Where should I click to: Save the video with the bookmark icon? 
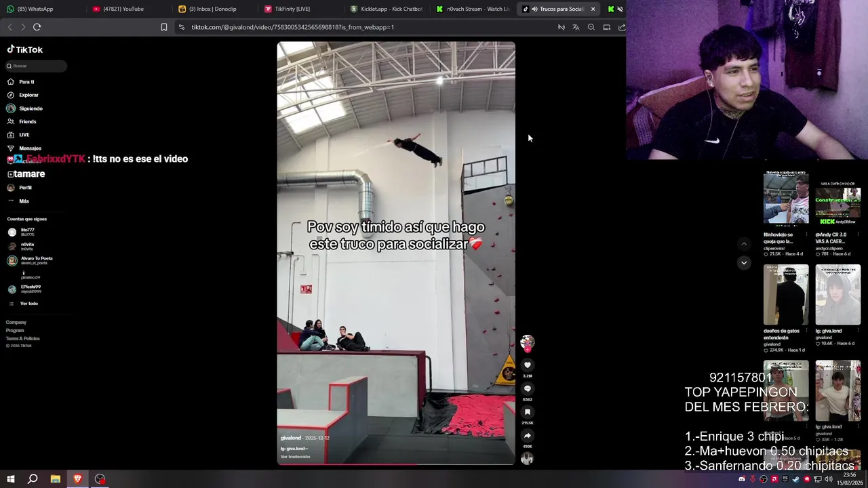(x=527, y=412)
